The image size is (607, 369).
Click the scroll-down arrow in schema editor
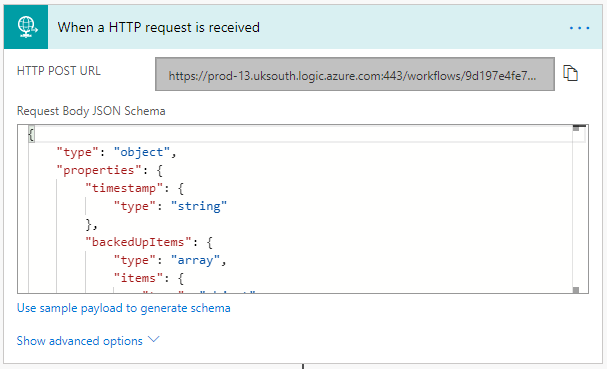point(576,290)
